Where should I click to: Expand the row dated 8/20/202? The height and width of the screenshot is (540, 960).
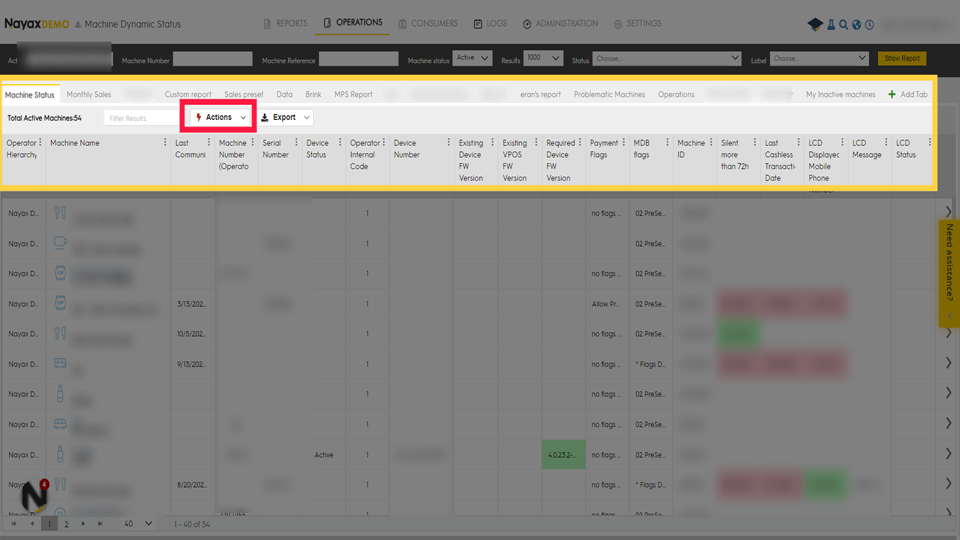pyautogui.click(x=948, y=484)
